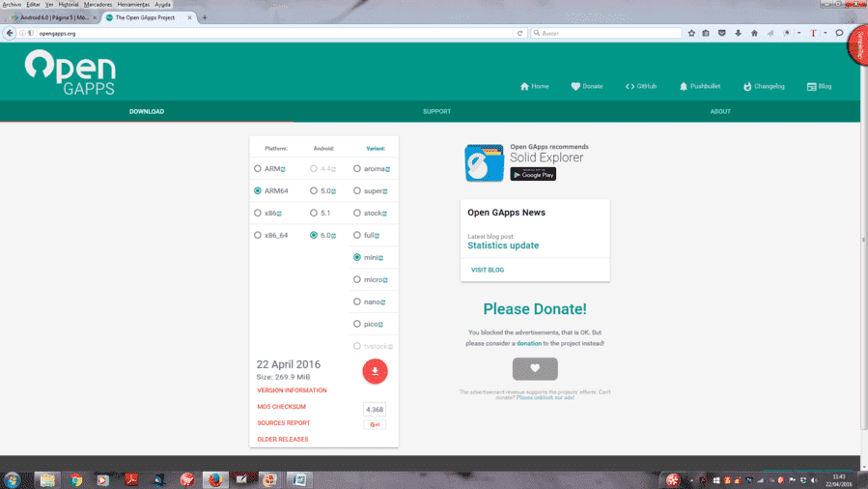Open File Explorer from the taskbar
The image size is (868, 489).
47,479
